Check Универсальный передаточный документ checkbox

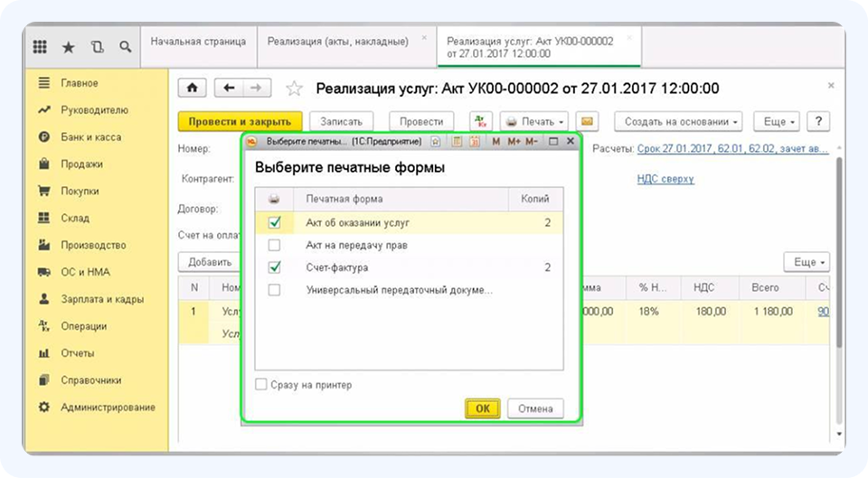275,290
